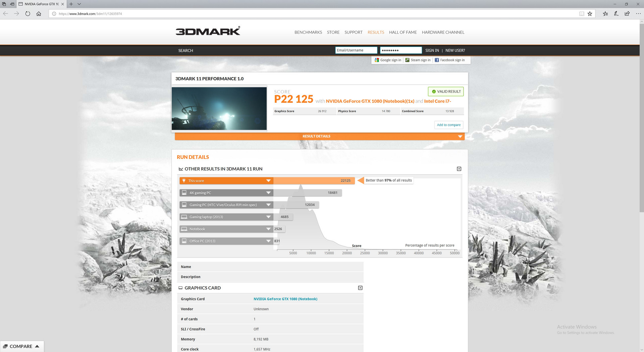
Task: Focus the password field
Action: [401, 50]
